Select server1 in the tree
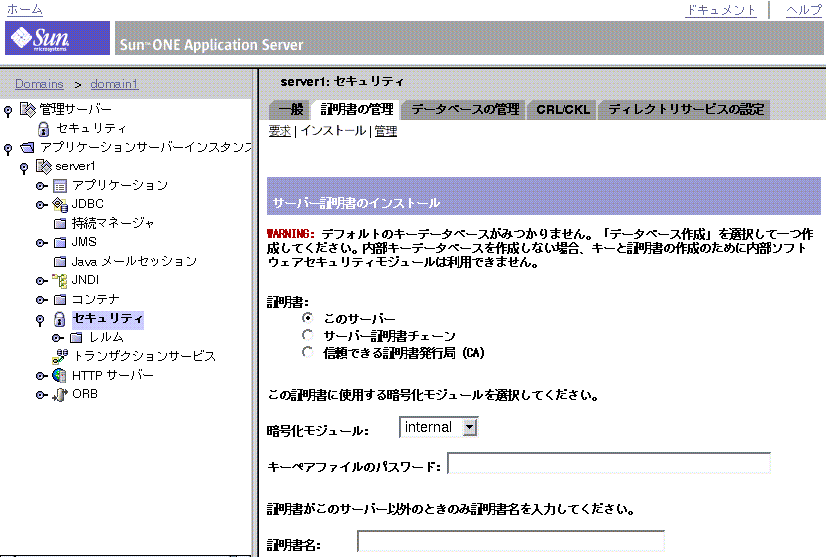 click(x=75, y=167)
